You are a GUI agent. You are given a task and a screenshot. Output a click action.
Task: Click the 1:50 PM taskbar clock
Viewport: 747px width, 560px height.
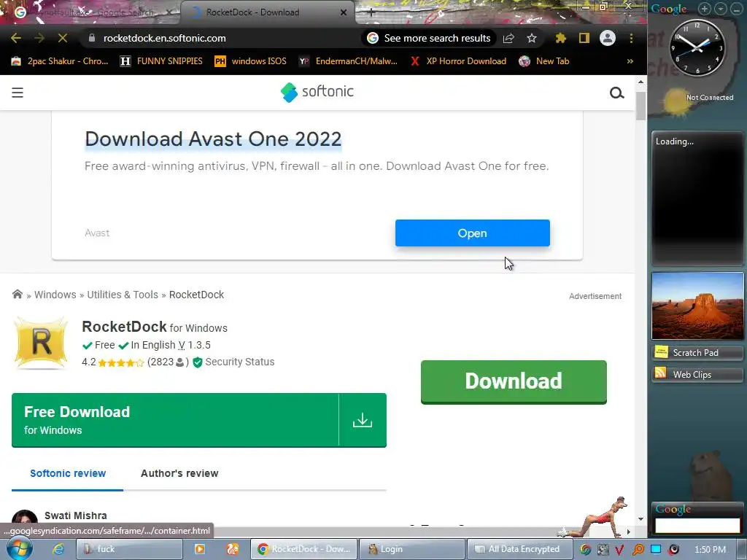pos(710,550)
